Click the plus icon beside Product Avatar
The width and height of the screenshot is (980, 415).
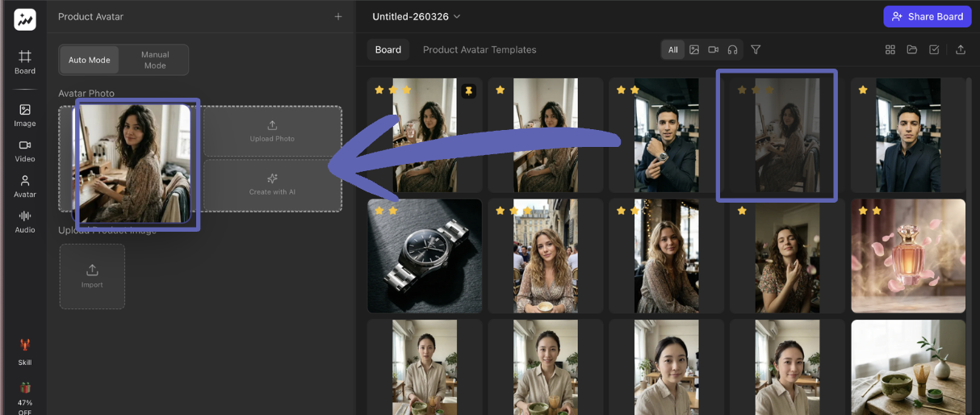[338, 17]
